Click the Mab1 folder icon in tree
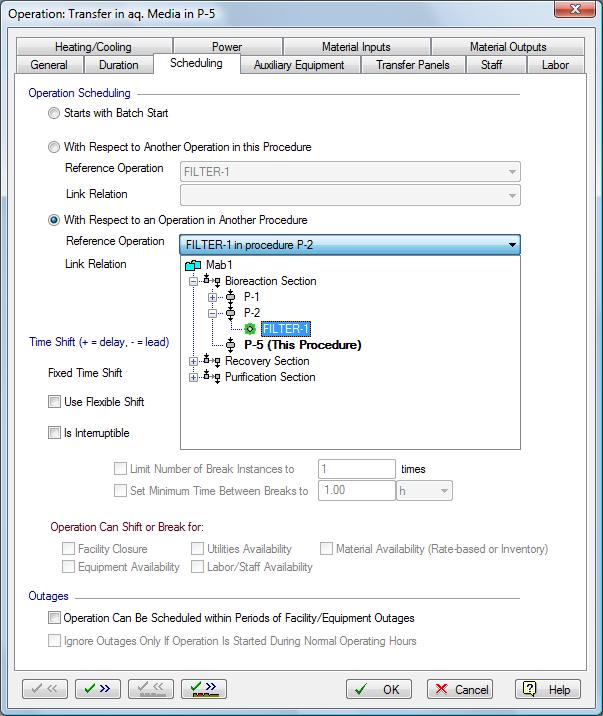This screenshot has height=716, width=603. tap(194, 265)
